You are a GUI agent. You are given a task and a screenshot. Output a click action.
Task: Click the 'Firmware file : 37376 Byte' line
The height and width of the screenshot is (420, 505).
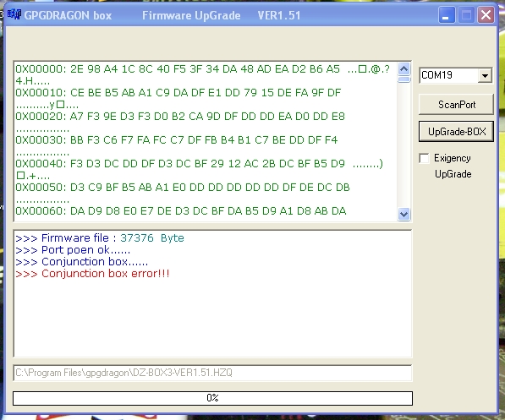tap(100, 238)
